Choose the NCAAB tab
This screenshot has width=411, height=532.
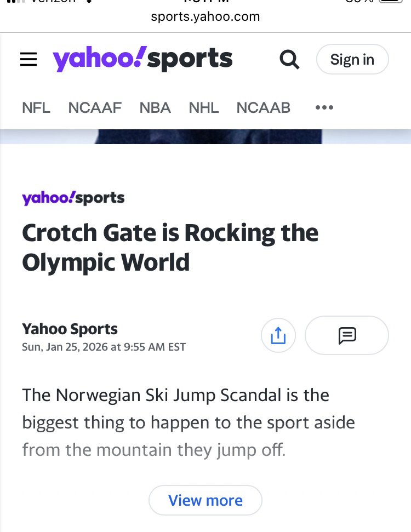(x=263, y=107)
